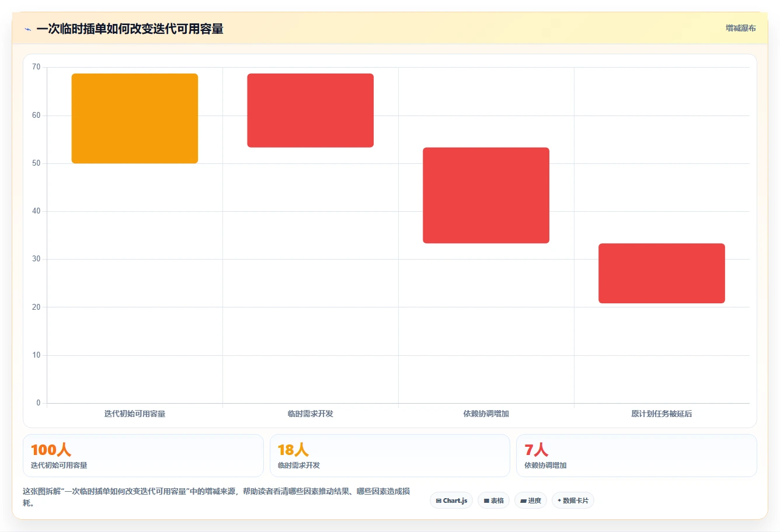This screenshot has width=780, height=532.
Task: Click the y-axis value 30
Action: [36, 259]
